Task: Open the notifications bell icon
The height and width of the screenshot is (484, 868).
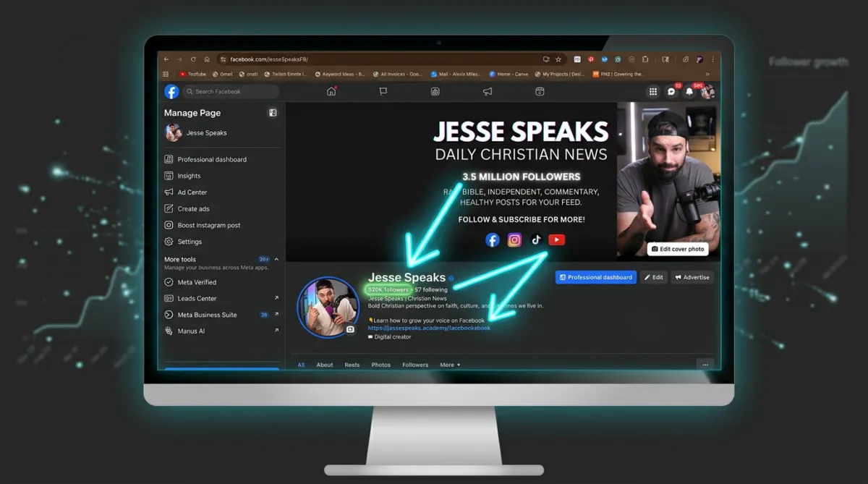Action: [689, 91]
